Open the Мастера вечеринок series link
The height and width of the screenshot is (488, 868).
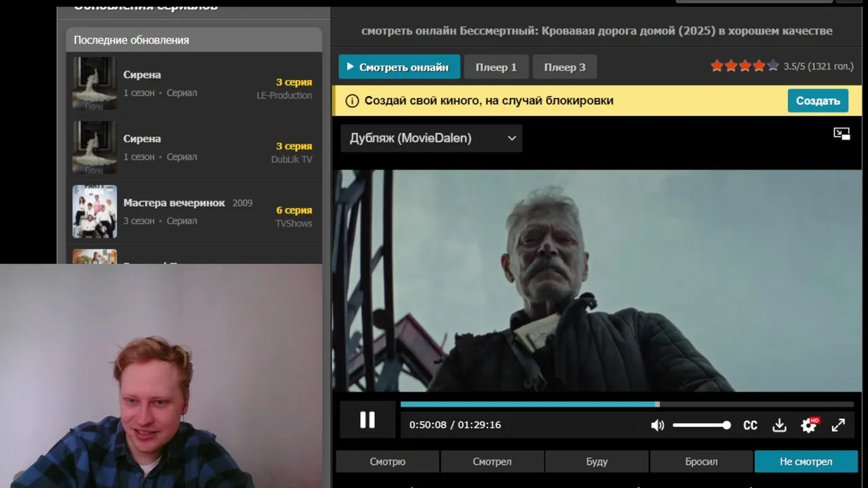click(174, 203)
